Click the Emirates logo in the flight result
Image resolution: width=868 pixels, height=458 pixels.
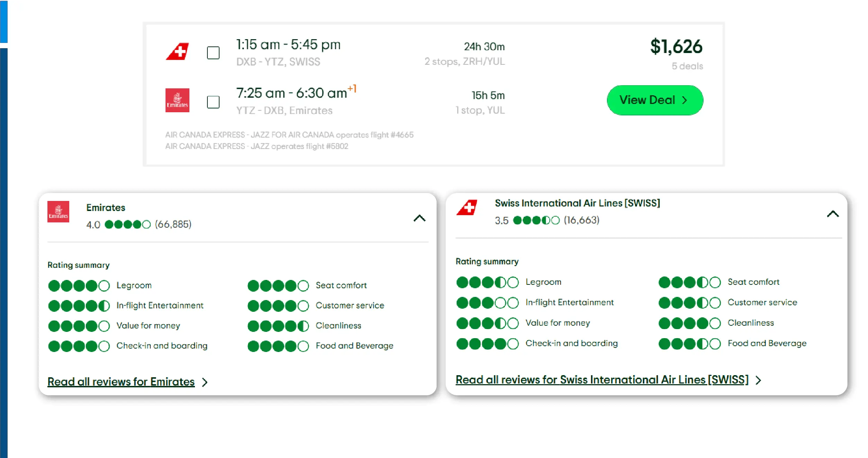[177, 100]
